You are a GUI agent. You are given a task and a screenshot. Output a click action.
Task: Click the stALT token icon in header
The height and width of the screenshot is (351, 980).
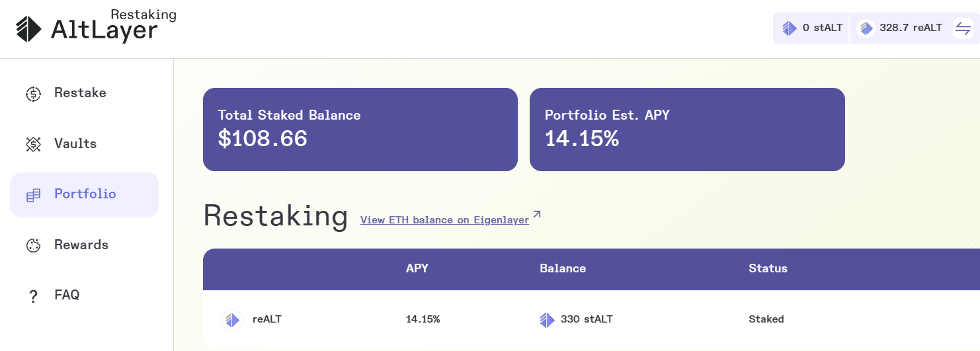pyautogui.click(x=789, y=28)
